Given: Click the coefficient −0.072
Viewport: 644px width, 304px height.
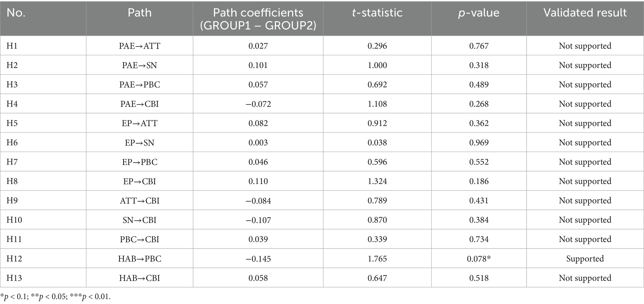Looking at the screenshot, I should click(258, 104).
